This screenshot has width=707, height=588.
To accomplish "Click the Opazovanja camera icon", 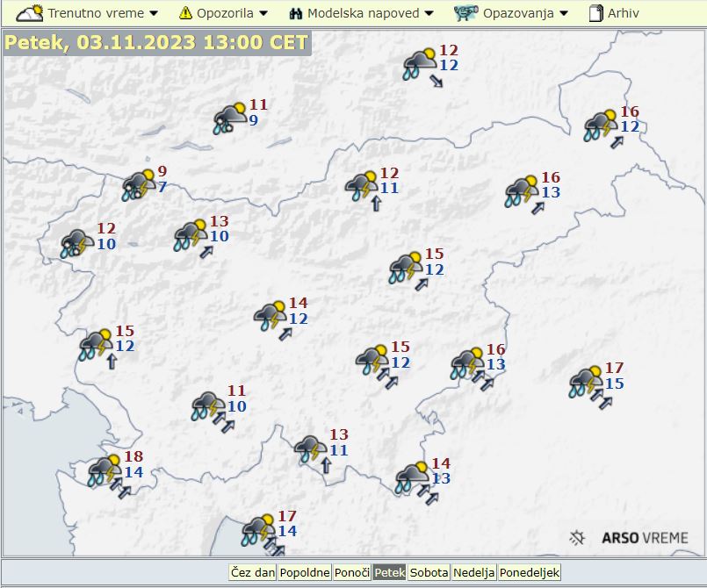I will [x=466, y=13].
